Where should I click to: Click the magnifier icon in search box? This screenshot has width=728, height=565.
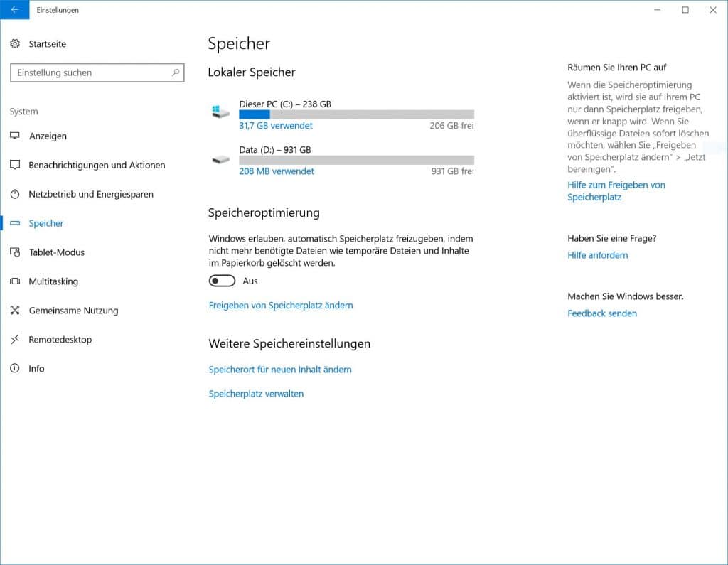[176, 72]
